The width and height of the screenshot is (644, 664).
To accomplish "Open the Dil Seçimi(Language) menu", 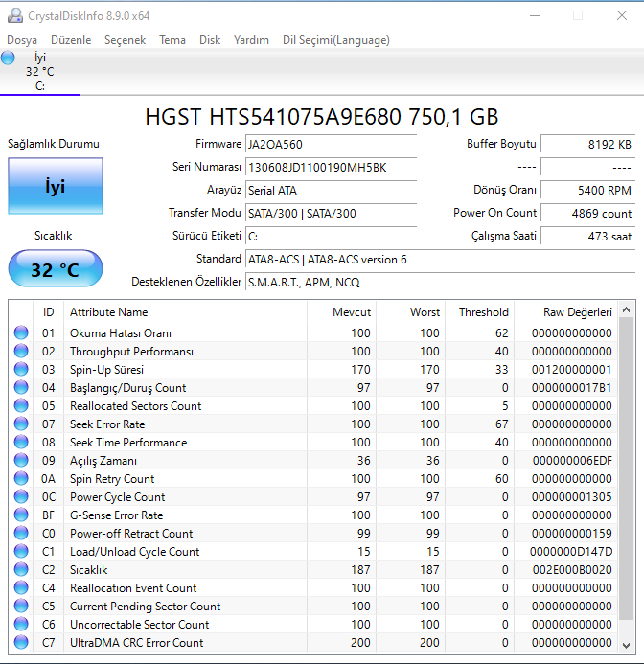I will coord(335,40).
